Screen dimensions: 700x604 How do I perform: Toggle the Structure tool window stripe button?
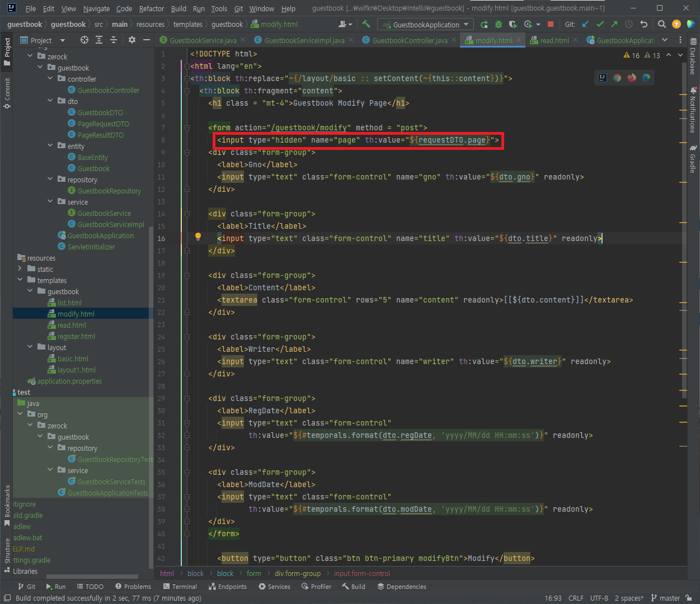[7, 555]
